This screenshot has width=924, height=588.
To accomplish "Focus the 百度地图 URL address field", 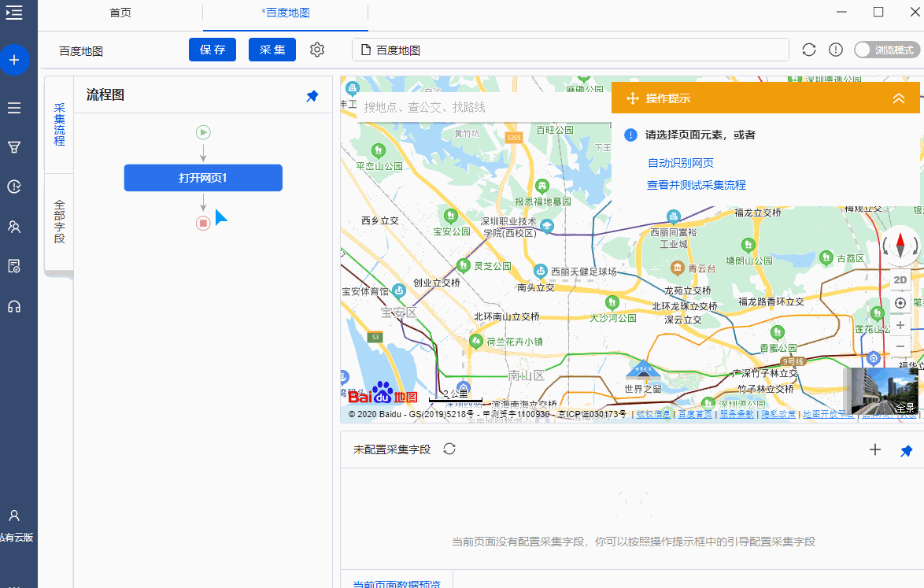I will click(x=571, y=50).
